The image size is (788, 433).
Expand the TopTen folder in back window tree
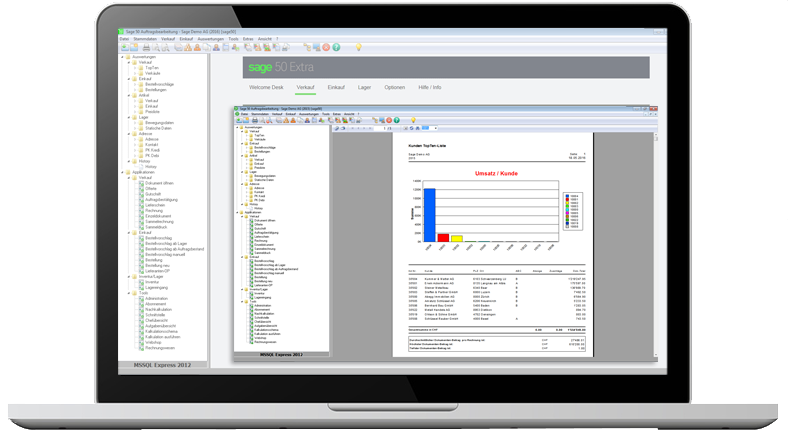135,68
